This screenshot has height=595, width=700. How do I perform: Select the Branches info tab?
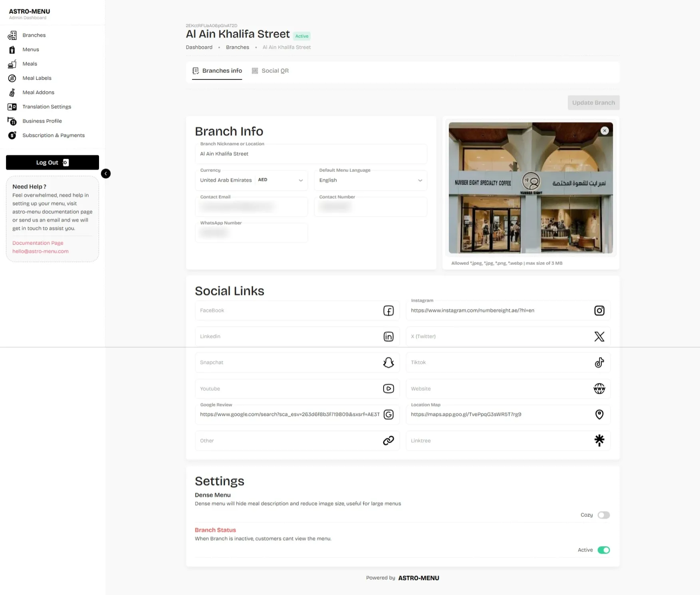[x=217, y=71]
